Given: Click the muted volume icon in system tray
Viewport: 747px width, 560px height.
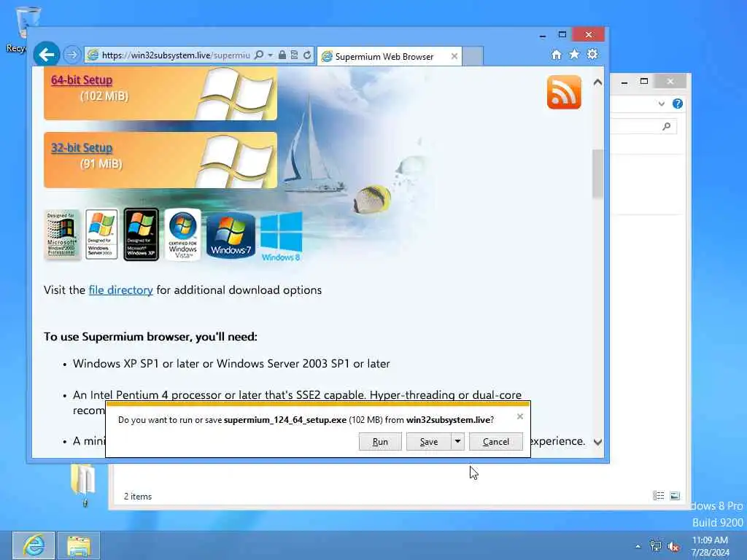Looking at the screenshot, I should [673, 546].
